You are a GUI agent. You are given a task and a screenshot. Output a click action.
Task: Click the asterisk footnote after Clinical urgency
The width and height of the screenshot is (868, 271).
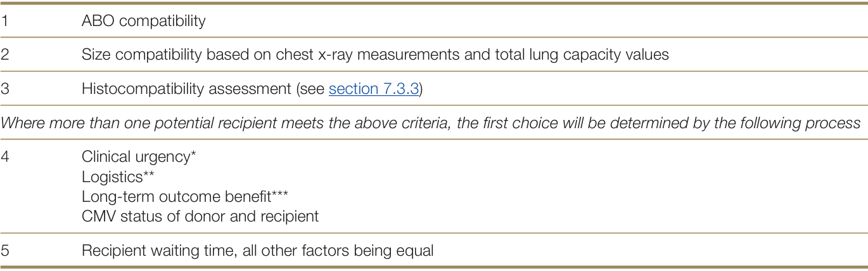(193, 155)
